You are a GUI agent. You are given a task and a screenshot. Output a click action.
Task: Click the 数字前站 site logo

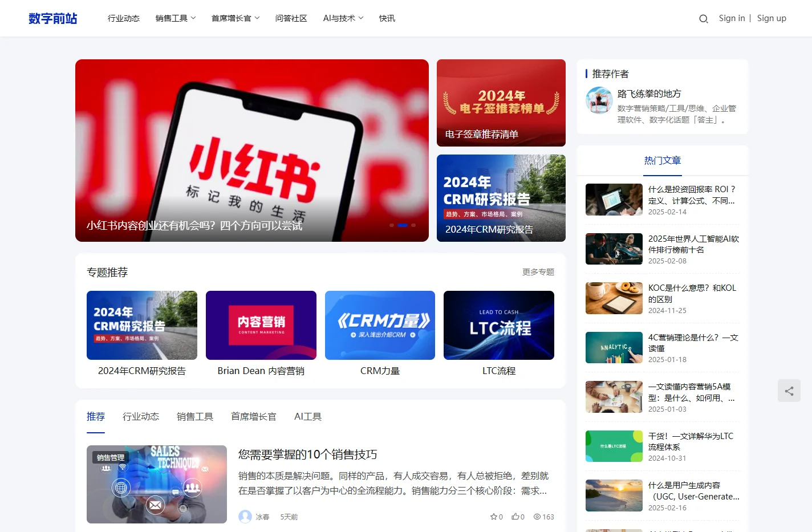coord(53,18)
